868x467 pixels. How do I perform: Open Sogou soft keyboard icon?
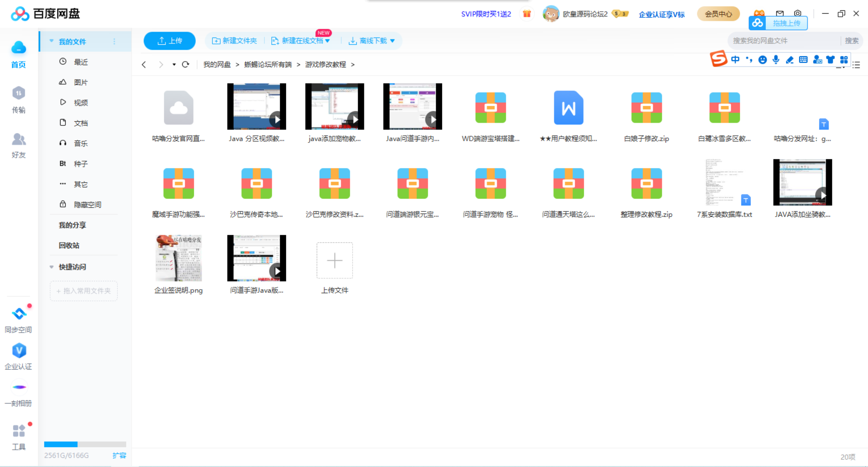click(x=803, y=60)
